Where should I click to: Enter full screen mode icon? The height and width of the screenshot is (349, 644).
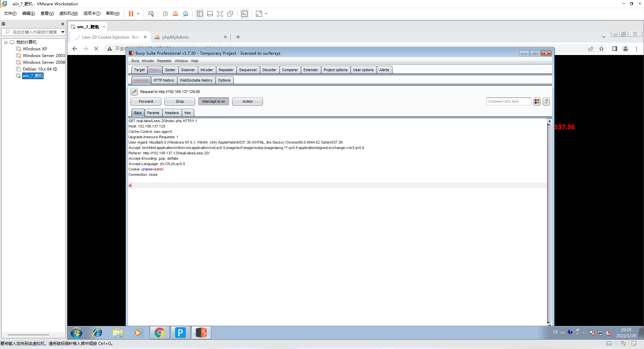(220, 14)
